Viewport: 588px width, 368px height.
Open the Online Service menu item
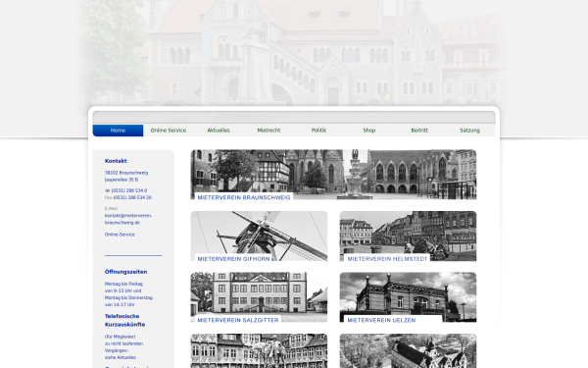[168, 131]
